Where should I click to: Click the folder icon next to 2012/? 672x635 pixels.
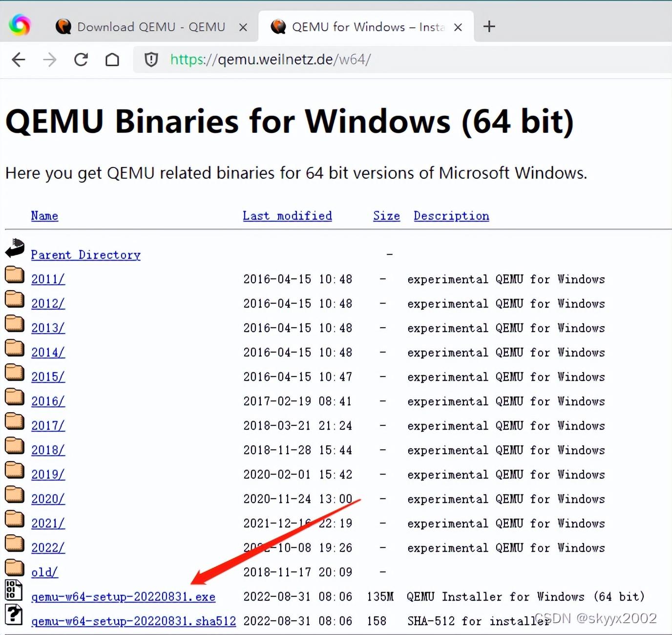coord(15,299)
